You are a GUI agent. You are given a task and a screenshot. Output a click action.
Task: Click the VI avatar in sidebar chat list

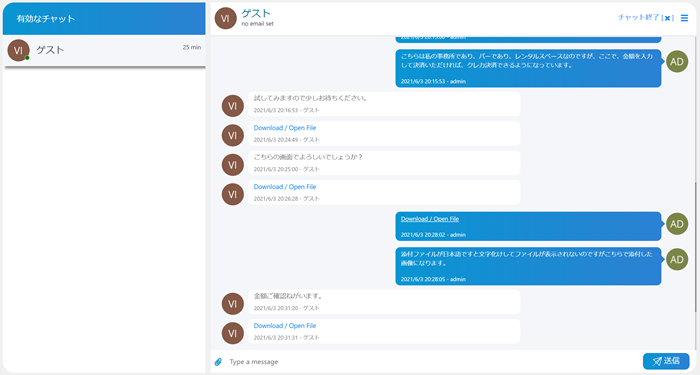coord(18,50)
